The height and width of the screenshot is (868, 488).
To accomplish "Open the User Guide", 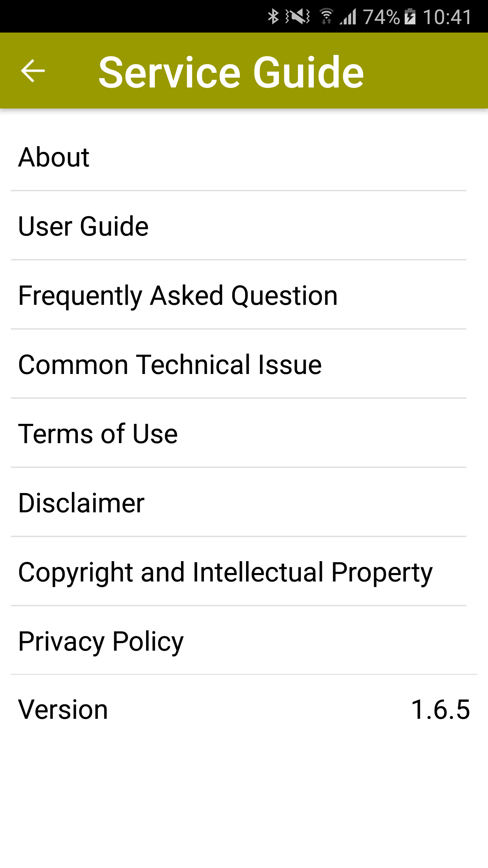I will [x=83, y=226].
